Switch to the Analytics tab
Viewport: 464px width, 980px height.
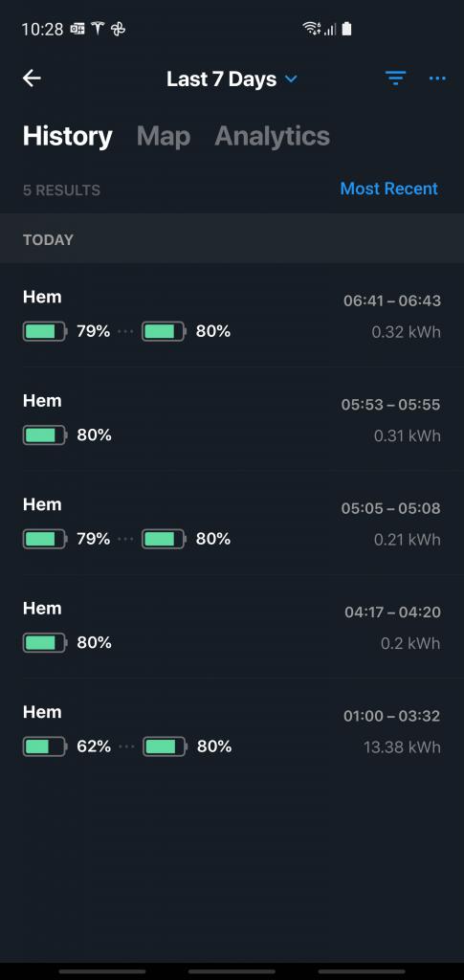pyautogui.click(x=273, y=136)
